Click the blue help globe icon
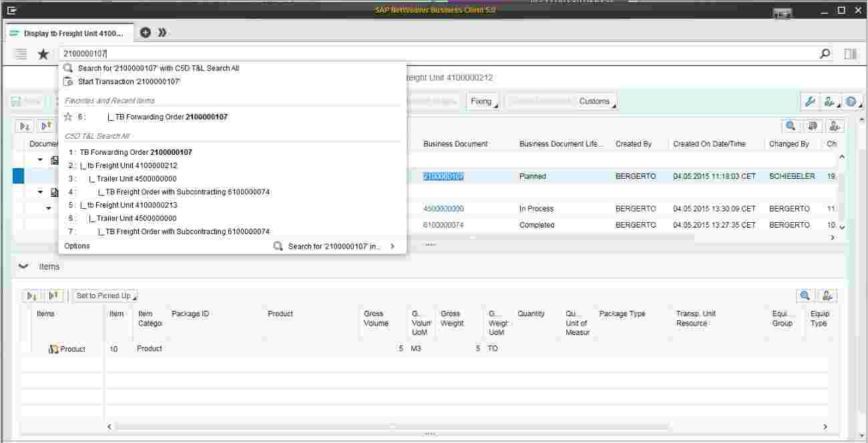The height and width of the screenshot is (443, 868). (851, 101)
